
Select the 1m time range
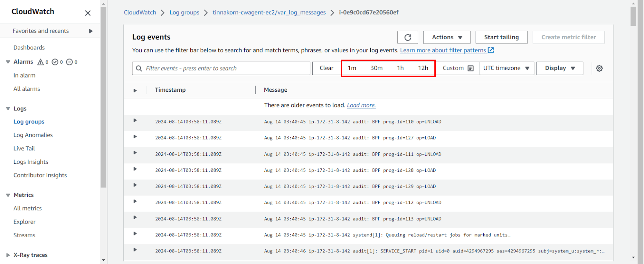click(352, 68)
